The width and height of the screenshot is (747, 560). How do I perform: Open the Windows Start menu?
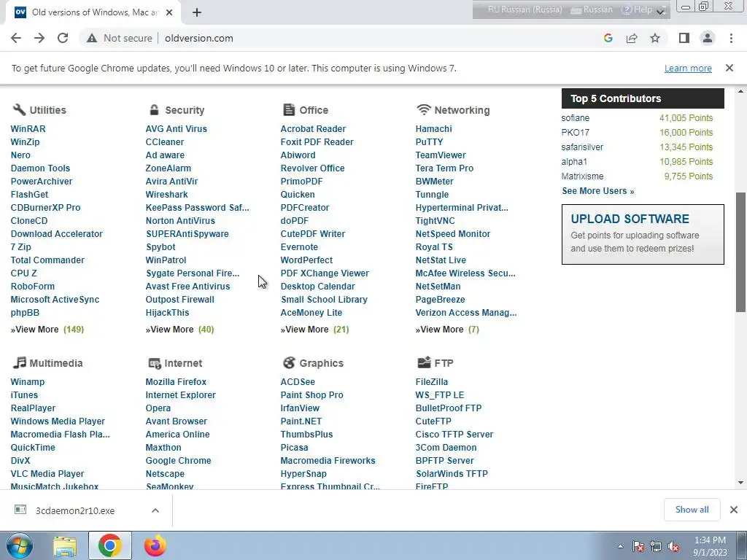pos(20,545)
